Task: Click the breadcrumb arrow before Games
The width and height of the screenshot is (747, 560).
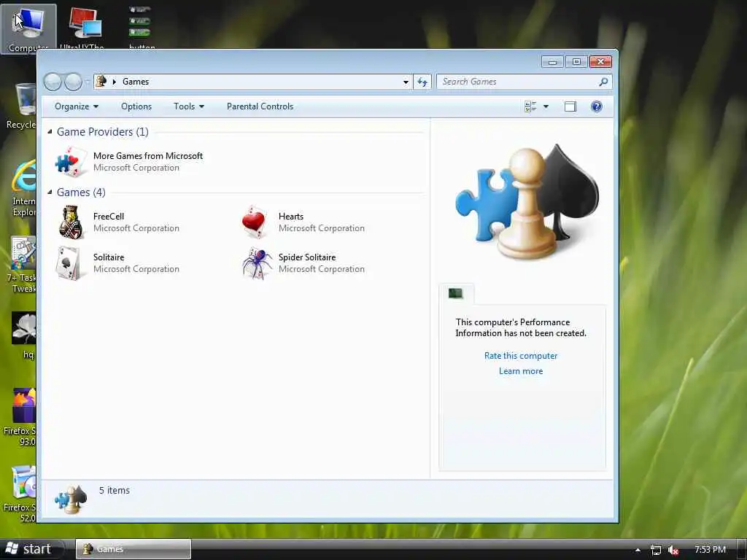Action: [115, 82]
